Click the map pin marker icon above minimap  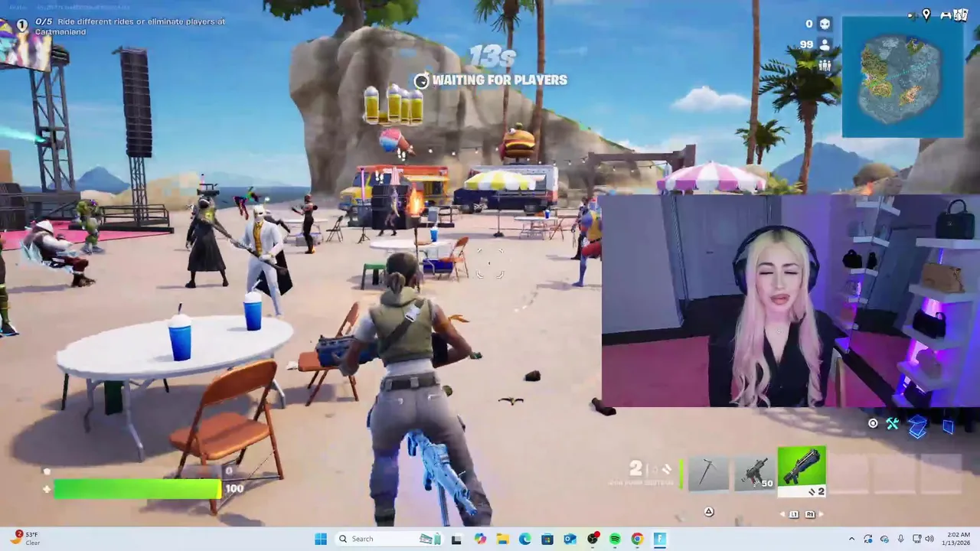[x=926, y=15]
